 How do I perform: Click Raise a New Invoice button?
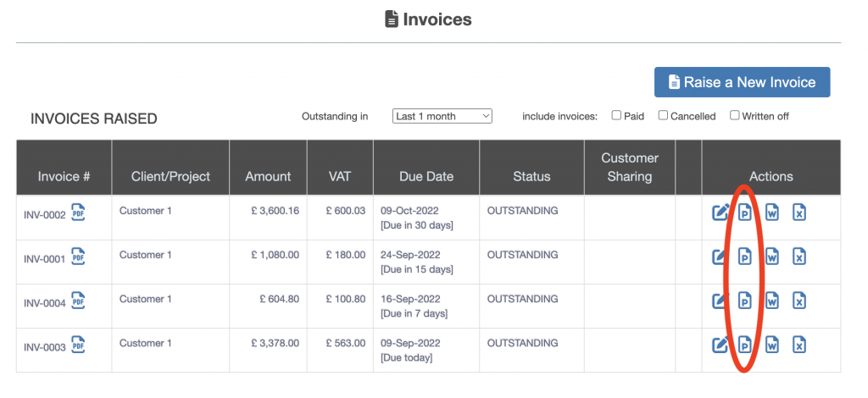[x=742, y=82]
